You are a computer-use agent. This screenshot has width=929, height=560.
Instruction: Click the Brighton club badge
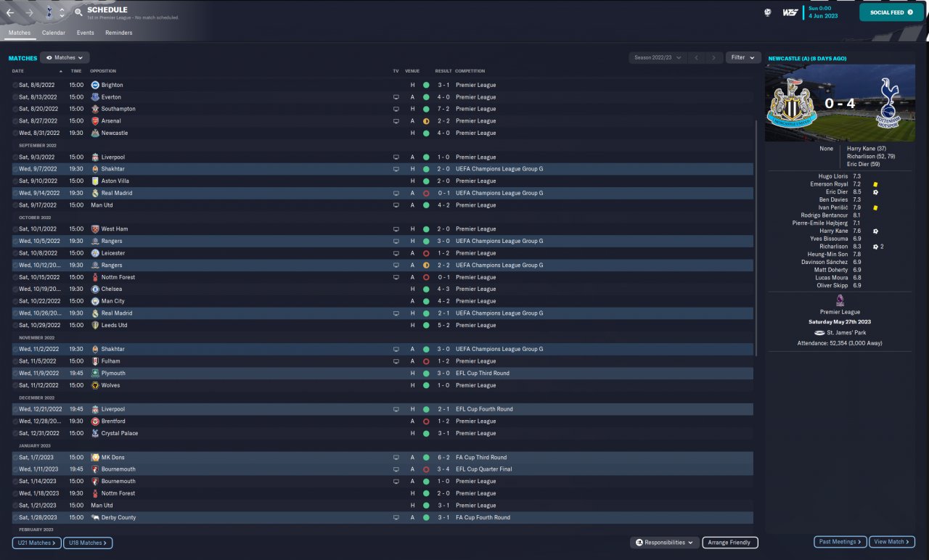pos(95,85)
